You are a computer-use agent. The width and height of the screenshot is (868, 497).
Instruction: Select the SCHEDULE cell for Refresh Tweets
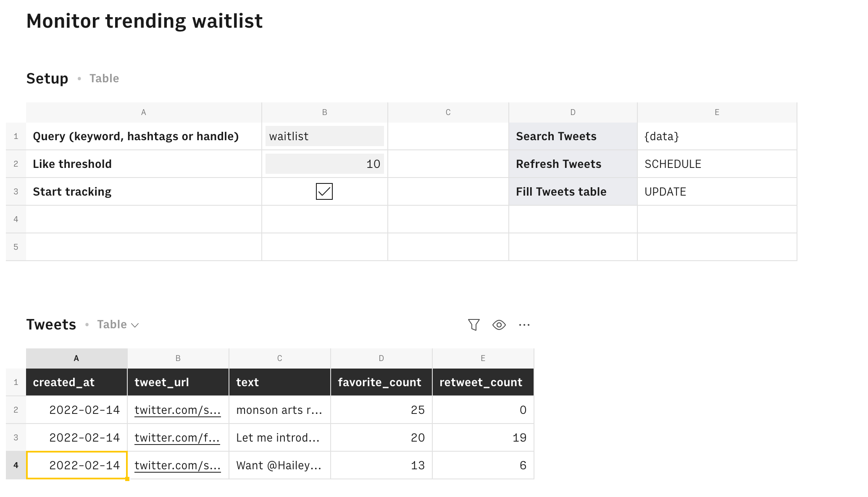coord(717,164)
